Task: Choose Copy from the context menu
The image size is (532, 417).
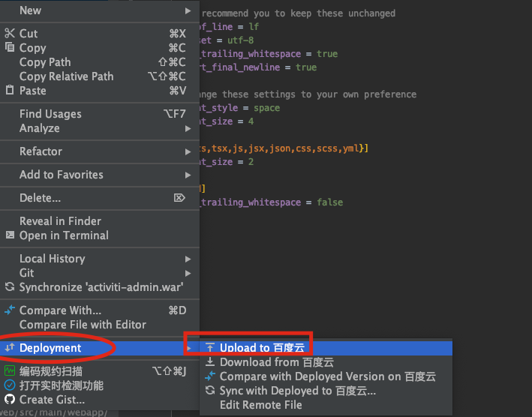Action: click(99, 47)
